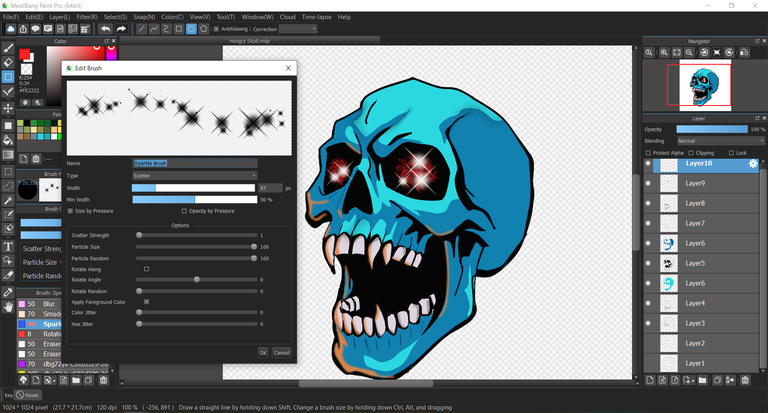Delete layer with trash icon in Layer panel
The height and width of the screenshot is (413, 768).
tap(745, 380)
